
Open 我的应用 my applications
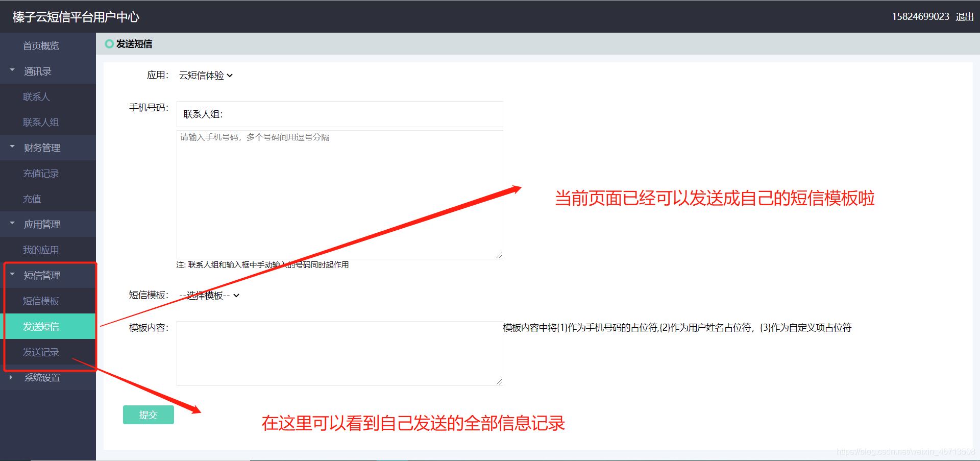point(40,250)
